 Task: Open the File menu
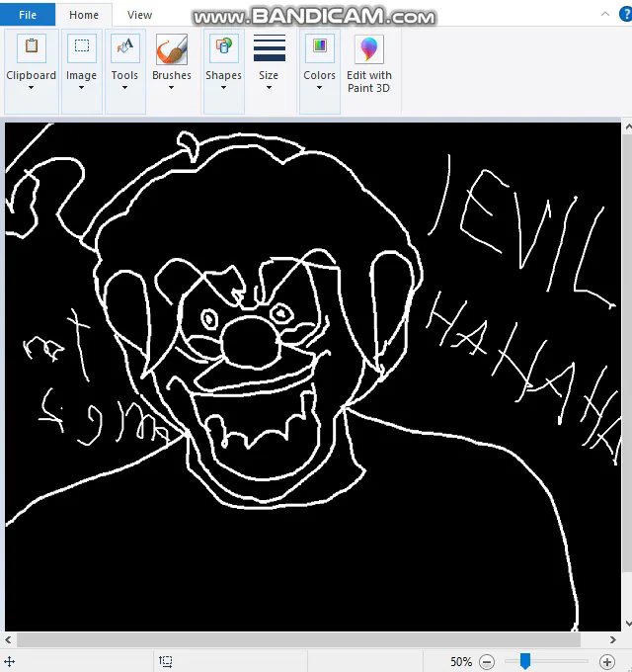(x=28, y=15)
